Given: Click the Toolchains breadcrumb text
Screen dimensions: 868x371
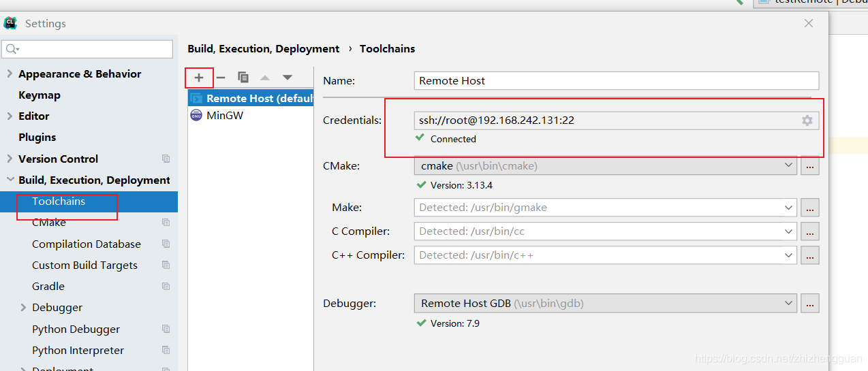Looking at the screenshot, I should [x=387, y=49].
